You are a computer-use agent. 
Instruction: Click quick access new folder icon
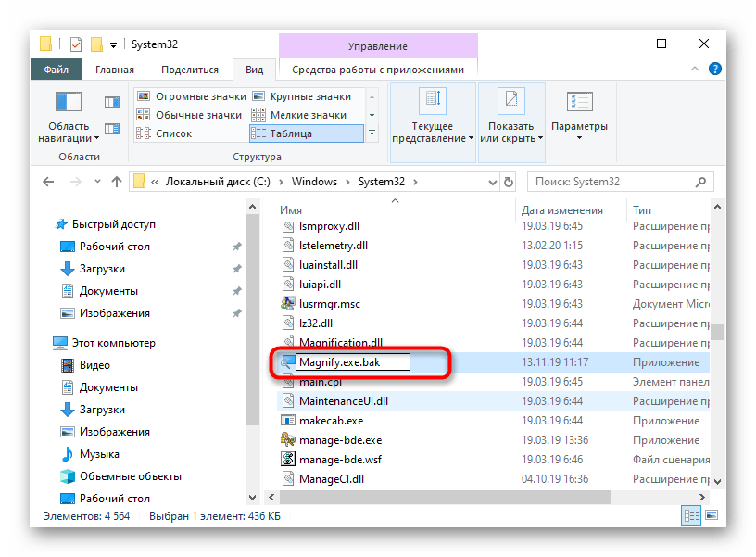(96, 44)
